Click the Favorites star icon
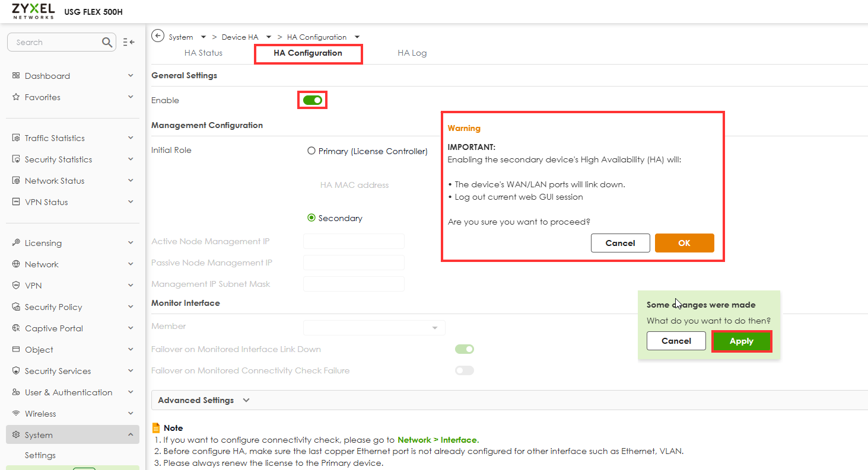 point(16,97)
